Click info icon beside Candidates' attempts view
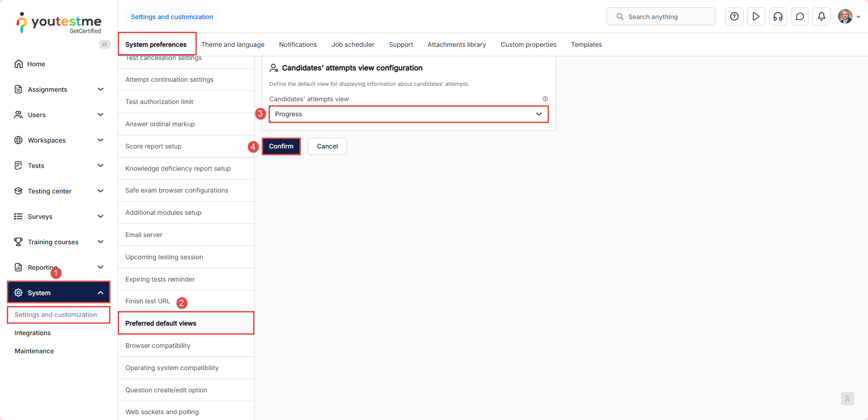The width and height of the screenshot is (868, 420). [x=545, y=99]
